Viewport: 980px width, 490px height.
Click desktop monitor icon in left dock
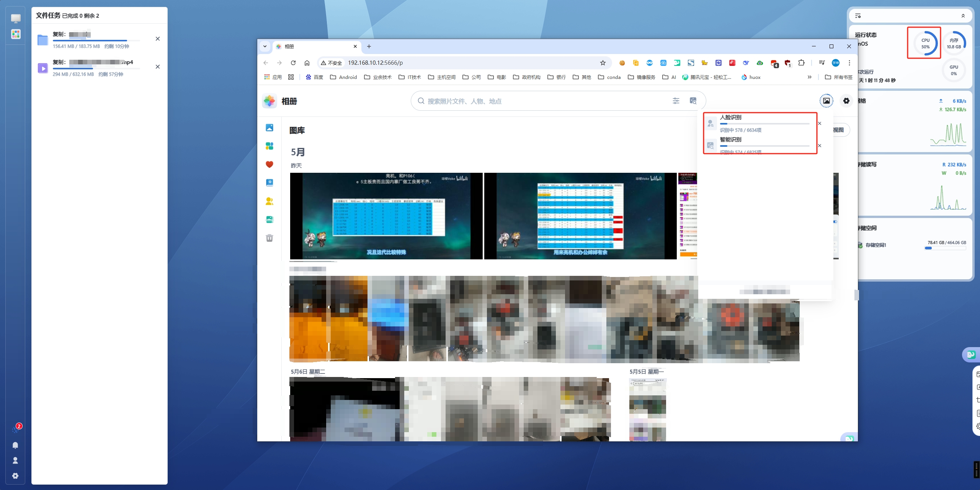16,18
